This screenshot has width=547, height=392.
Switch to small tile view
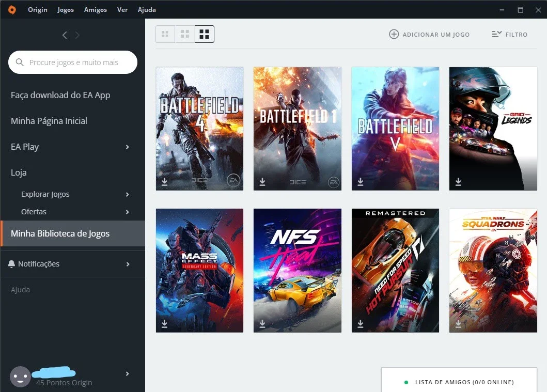[x=165, y=34]
